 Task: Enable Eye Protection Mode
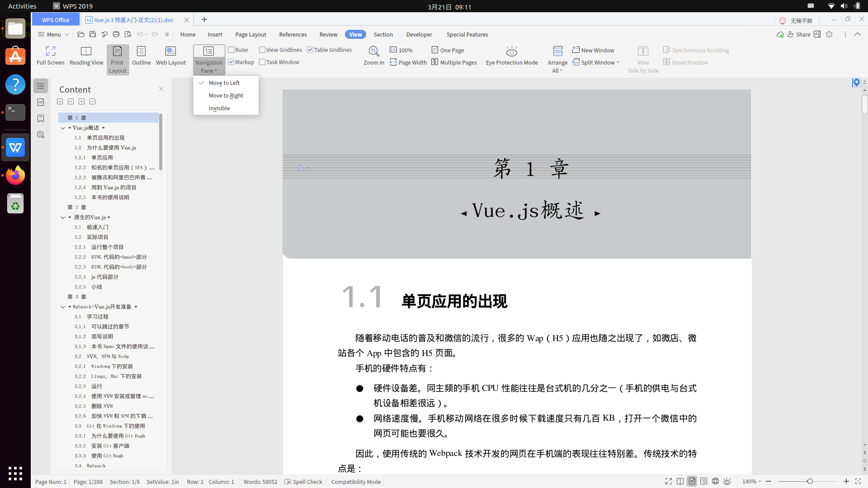[x=511, y=51]
